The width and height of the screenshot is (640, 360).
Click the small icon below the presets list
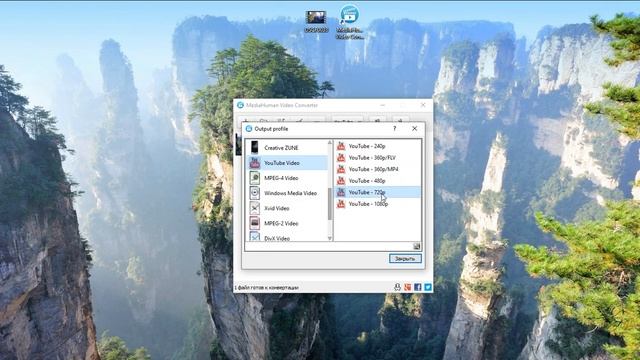417,246
